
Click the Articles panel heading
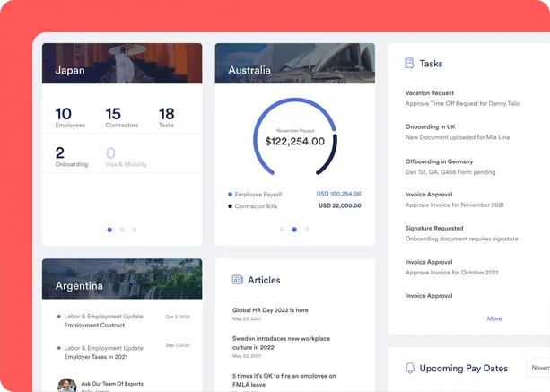coord(264,280)
